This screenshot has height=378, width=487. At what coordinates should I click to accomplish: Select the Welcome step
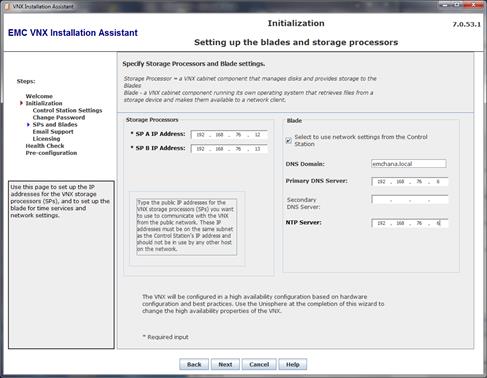click(x=39, y=96)
